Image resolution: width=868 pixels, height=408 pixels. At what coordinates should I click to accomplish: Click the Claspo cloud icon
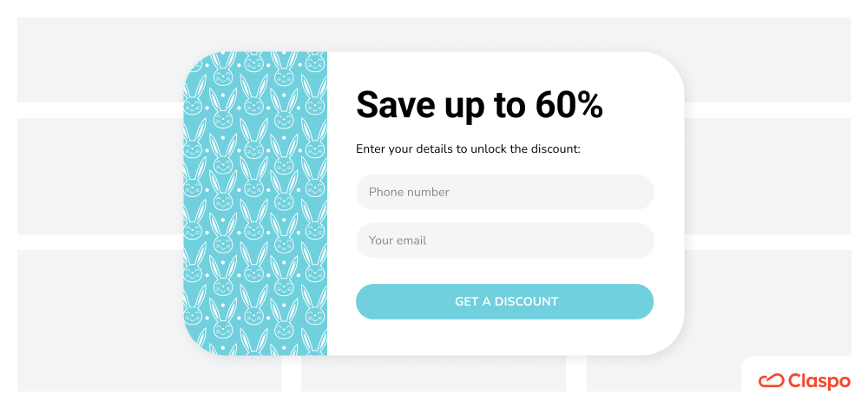coord(771,381)
